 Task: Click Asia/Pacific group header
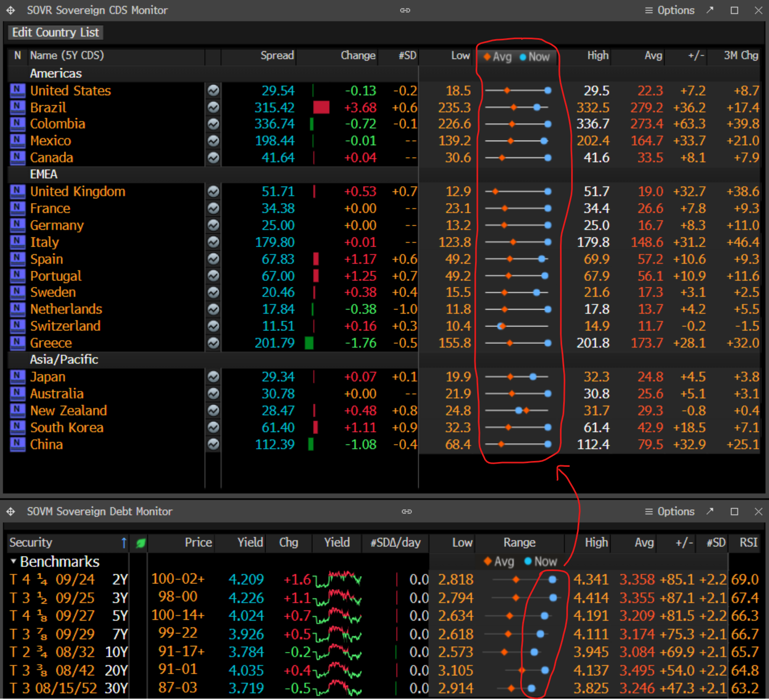pos(64,359)
